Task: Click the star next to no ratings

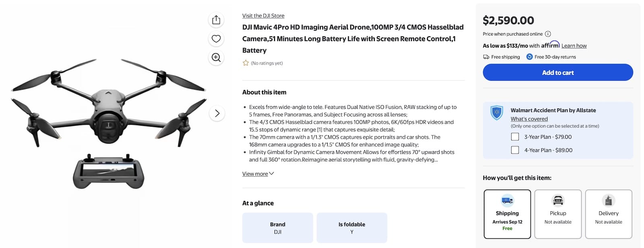Action: pyautogui.click(x=246, y=63)
